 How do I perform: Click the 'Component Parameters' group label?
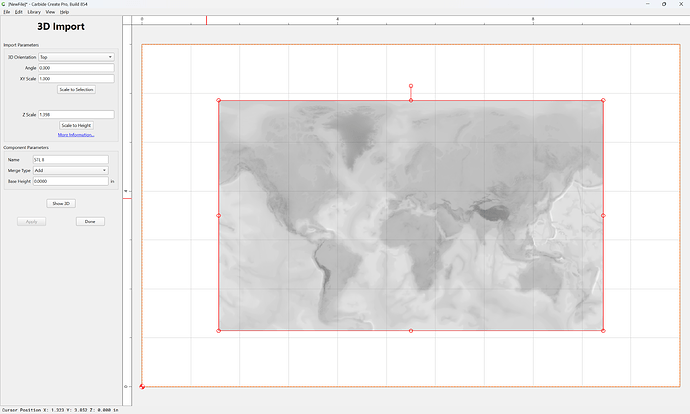[26, 147]
